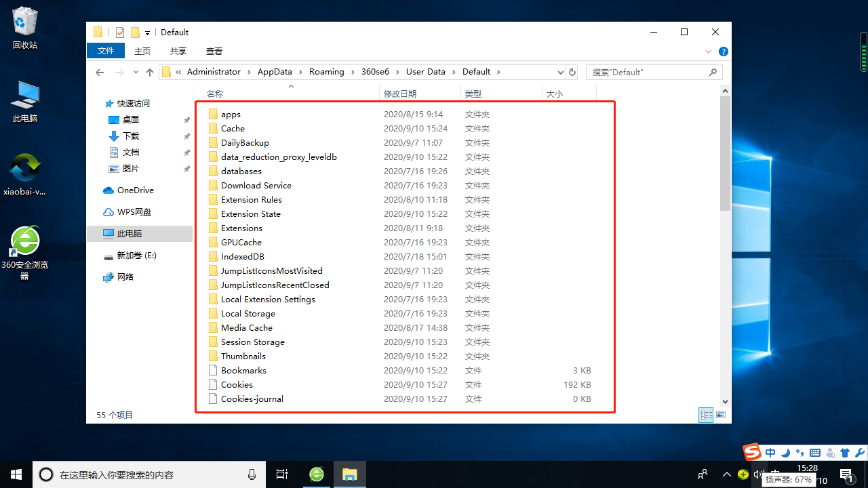Switch to large thumbnails view icon
The image size is (868, 488).
point(721,415)
